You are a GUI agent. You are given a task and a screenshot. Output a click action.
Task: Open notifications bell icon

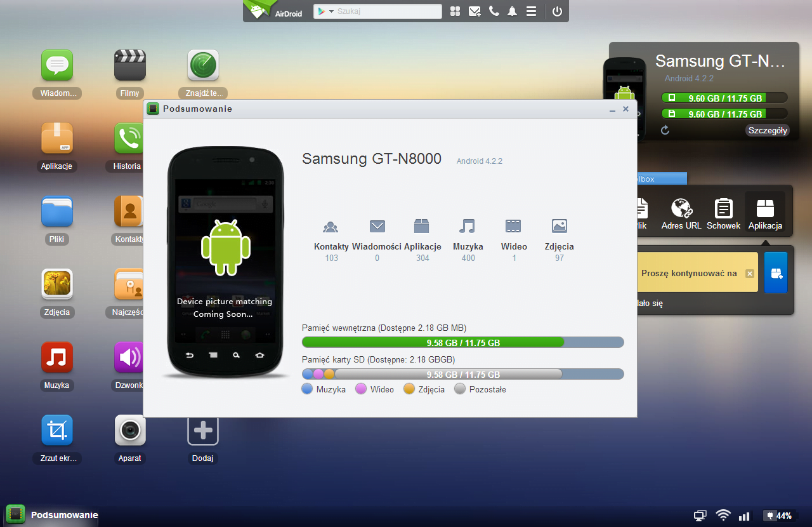point(512,11)
